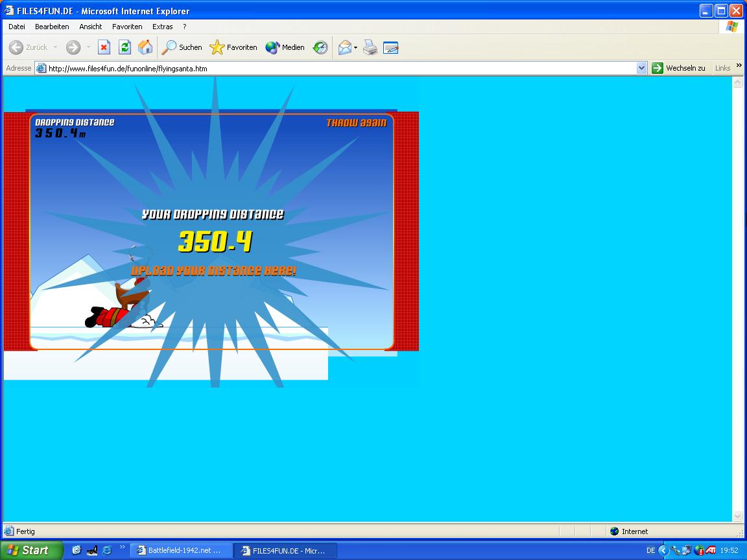The image size is (747, 560).
Task: Click the clock showing 19:52
Action: (729, 550)
